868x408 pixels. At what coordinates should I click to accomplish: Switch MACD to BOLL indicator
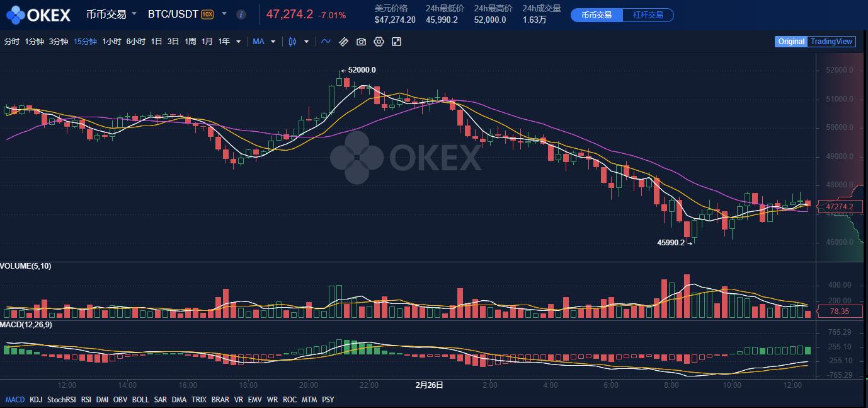140,399
